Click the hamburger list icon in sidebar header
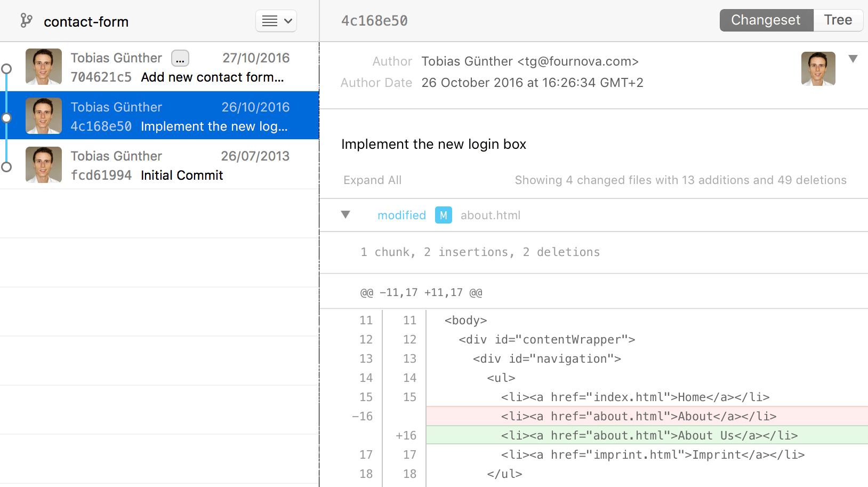 tap(269, 21)
